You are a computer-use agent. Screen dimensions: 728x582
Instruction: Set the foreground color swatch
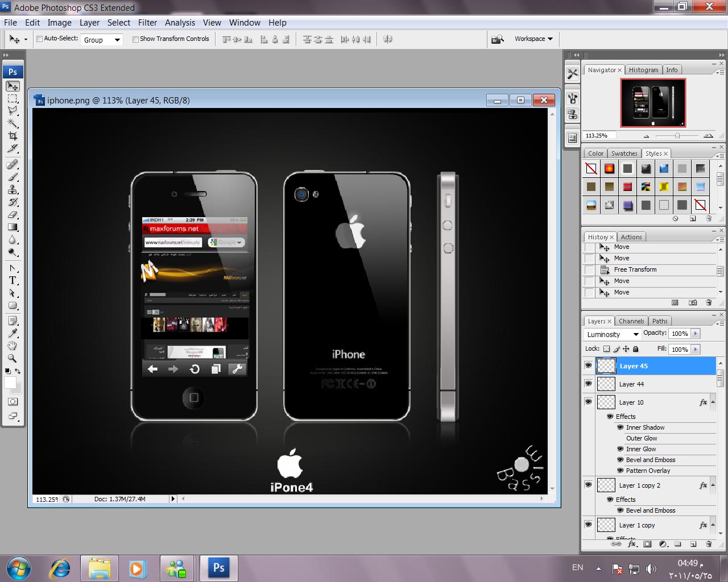[10, 383]
